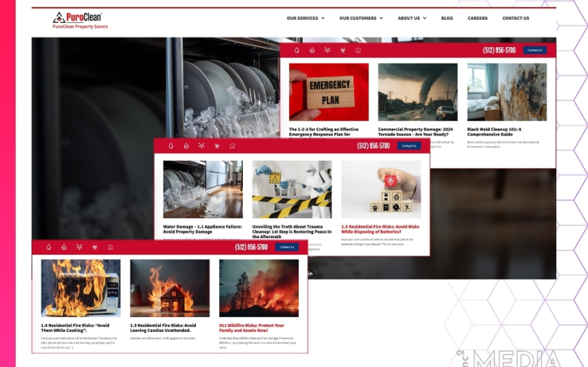Viewport: 588px width, 367px height.
Task: Click water drop icon in Water Damage panel bar
Action: pyautogui.click(x=171, y=146)
